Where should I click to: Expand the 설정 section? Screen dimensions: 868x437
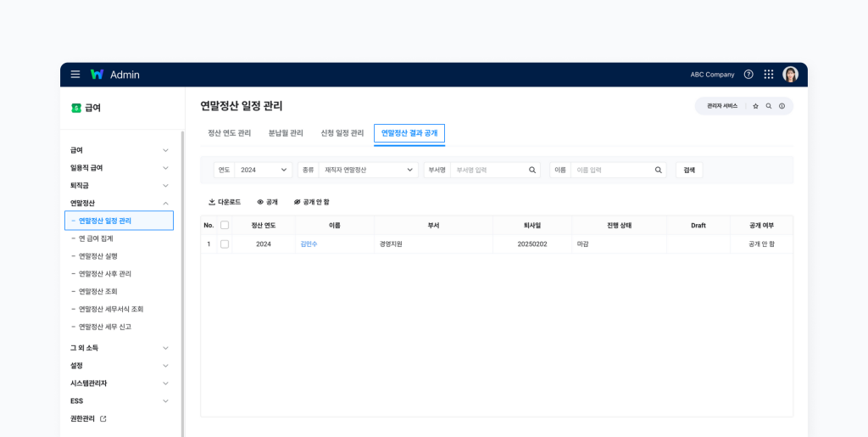(120, 366)
